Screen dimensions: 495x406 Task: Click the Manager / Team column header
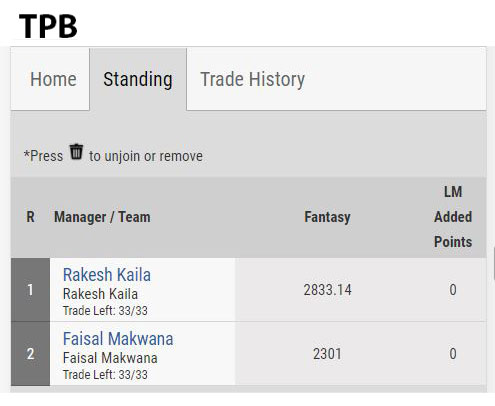[x=102, y=217]
